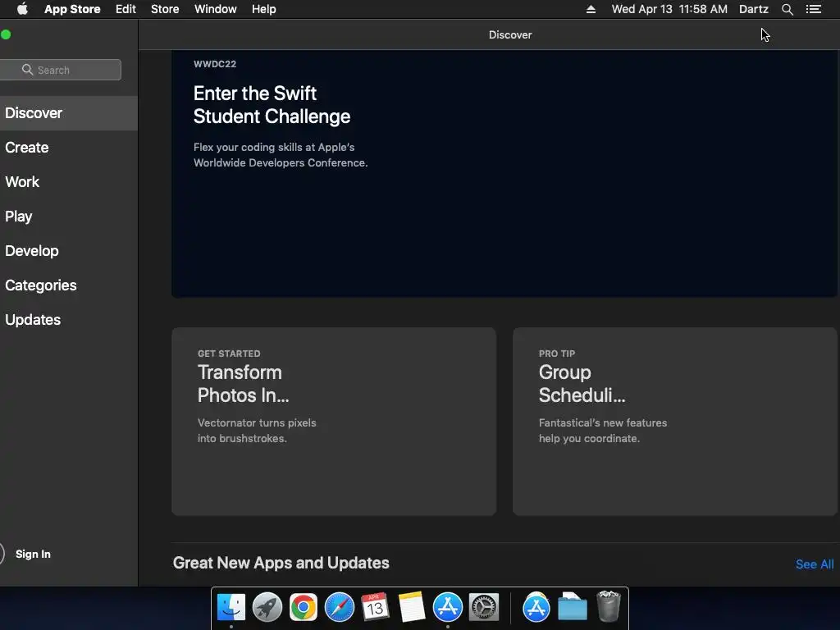Click the date and time in menu bar
840x630 pixels.
(669, 9)
